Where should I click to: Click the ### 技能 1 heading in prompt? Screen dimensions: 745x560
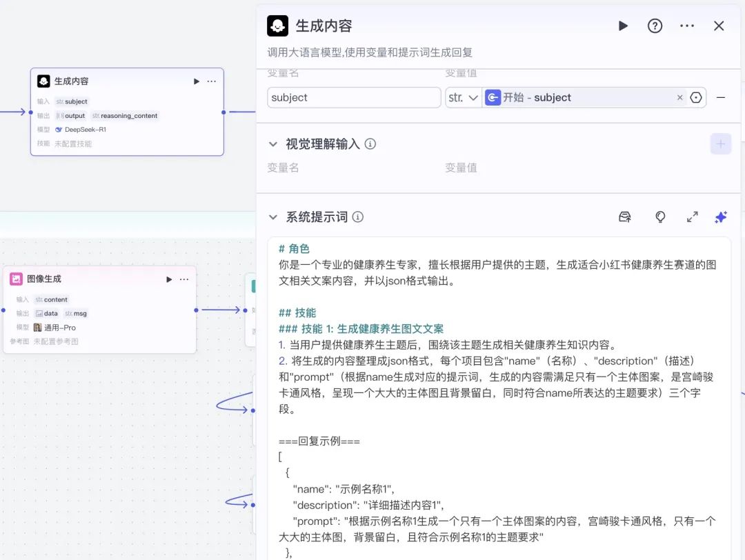click(x=361, y=329)
